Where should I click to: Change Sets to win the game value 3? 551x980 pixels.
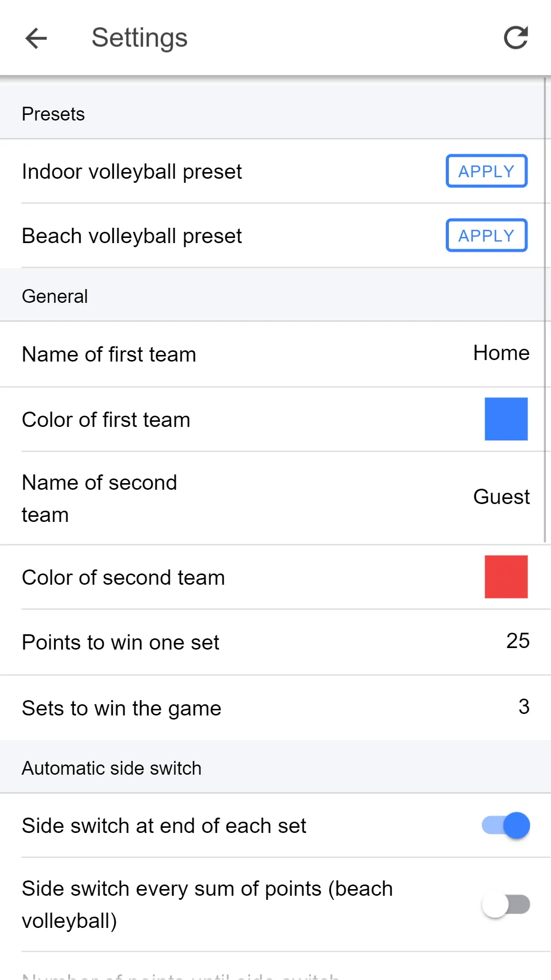click(524, 707)
